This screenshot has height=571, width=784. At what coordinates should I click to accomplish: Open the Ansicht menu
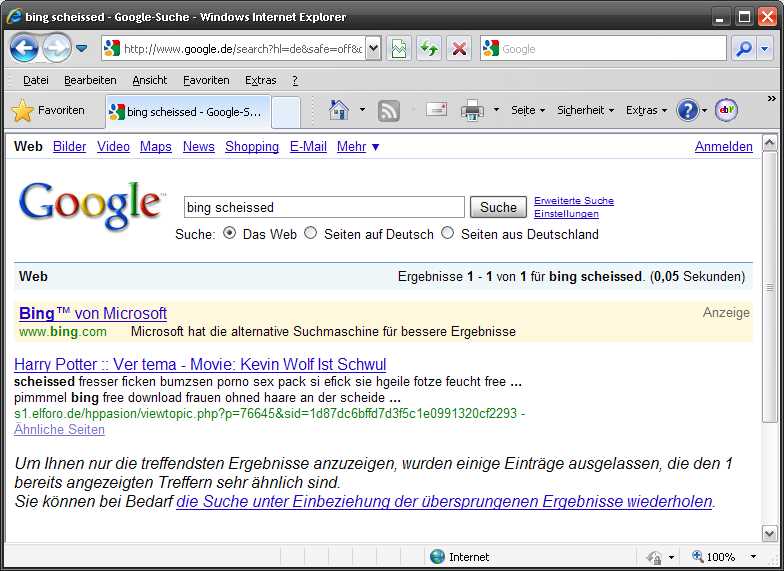pyautogui.click(x=150, y=80)
